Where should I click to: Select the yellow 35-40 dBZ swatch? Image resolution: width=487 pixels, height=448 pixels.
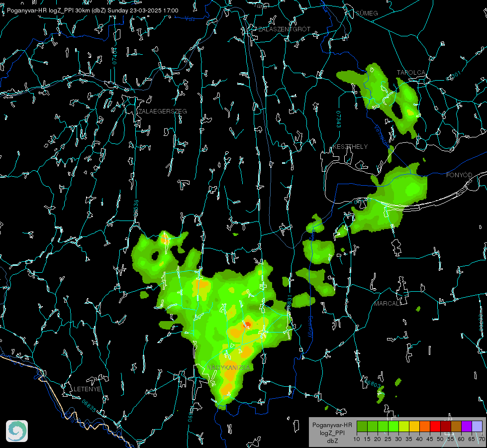coord(414,426)
